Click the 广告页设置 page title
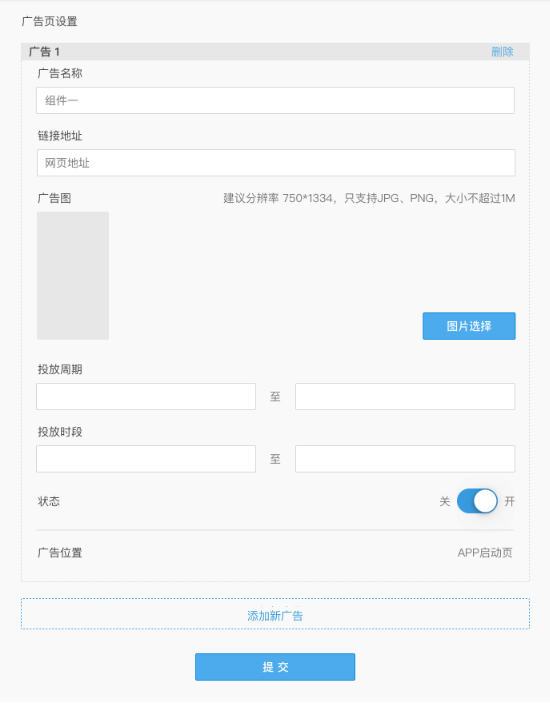 click(50, 21)
